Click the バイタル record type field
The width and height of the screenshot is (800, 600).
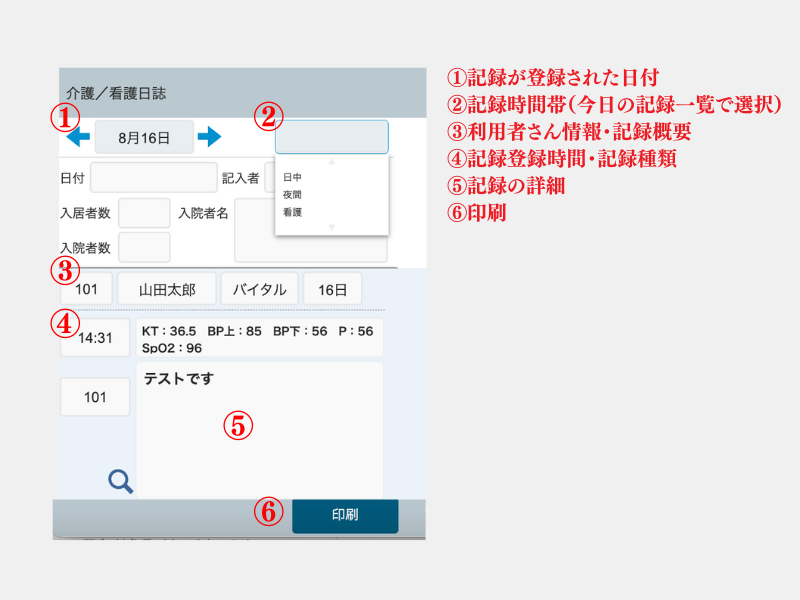pyautogui.click(x=259, y=290)
